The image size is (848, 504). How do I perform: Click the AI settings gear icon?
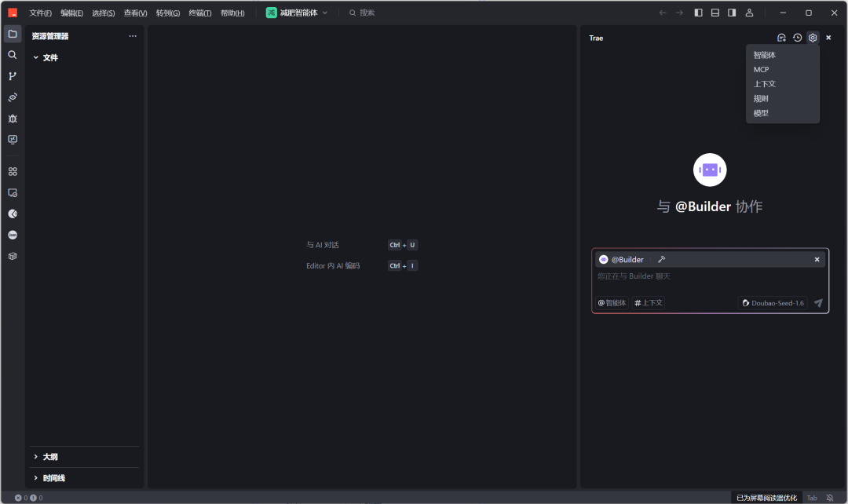(813, 38)
